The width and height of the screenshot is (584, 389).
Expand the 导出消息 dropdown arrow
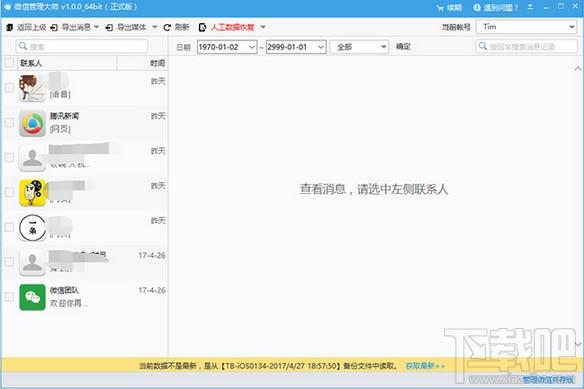(96, 27)
